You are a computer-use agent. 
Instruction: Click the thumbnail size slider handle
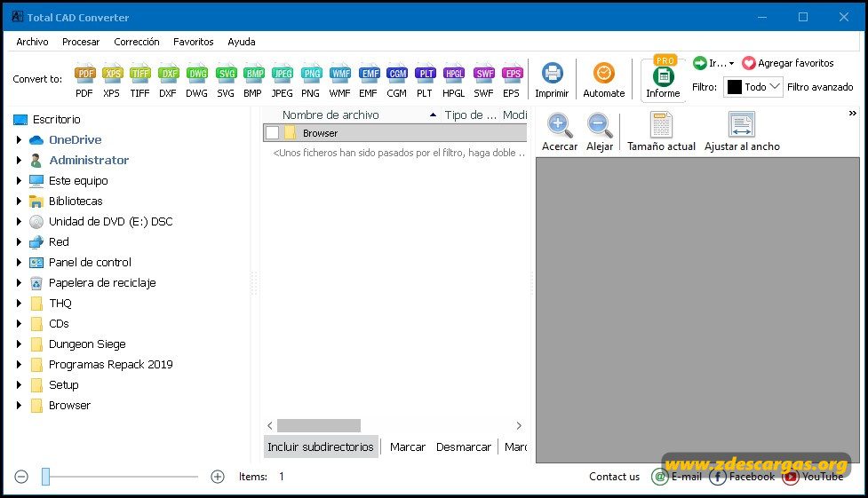pyautogui.click(x=46, y=477)
